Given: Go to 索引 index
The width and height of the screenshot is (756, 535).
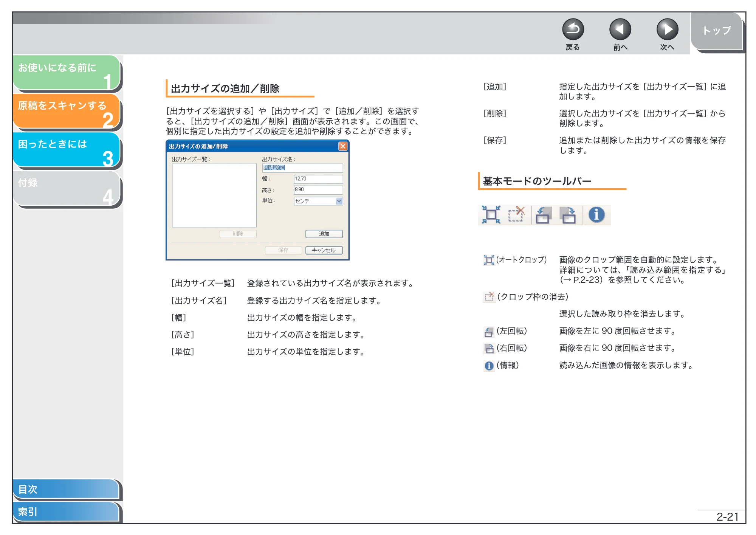Looking at the screenshot, I should point(66,512).
